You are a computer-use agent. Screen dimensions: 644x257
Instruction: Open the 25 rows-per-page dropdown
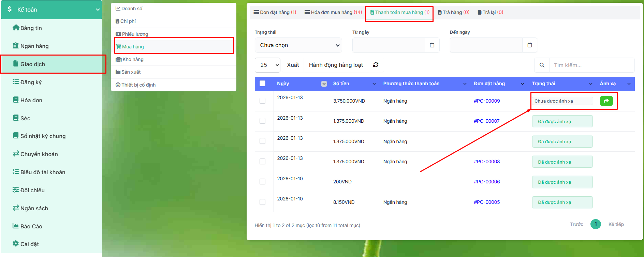click(267, 65)
